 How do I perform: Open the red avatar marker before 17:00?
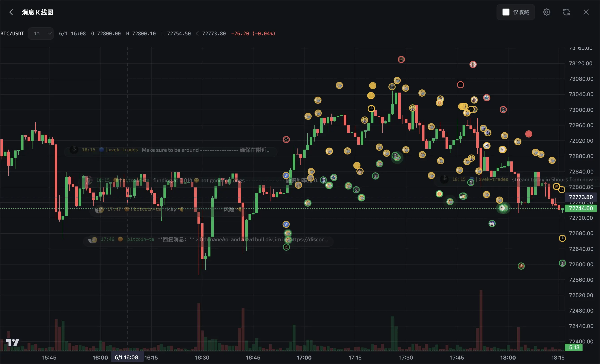pos(286,139)
